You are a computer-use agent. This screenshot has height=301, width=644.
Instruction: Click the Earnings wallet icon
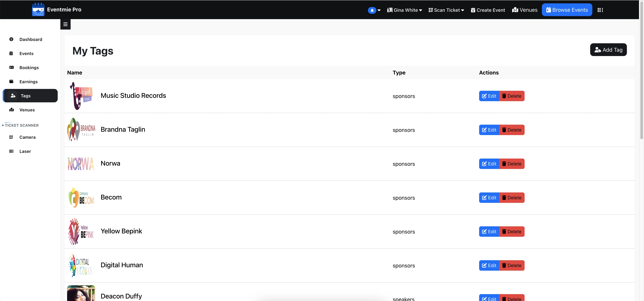tap(11, 81)
